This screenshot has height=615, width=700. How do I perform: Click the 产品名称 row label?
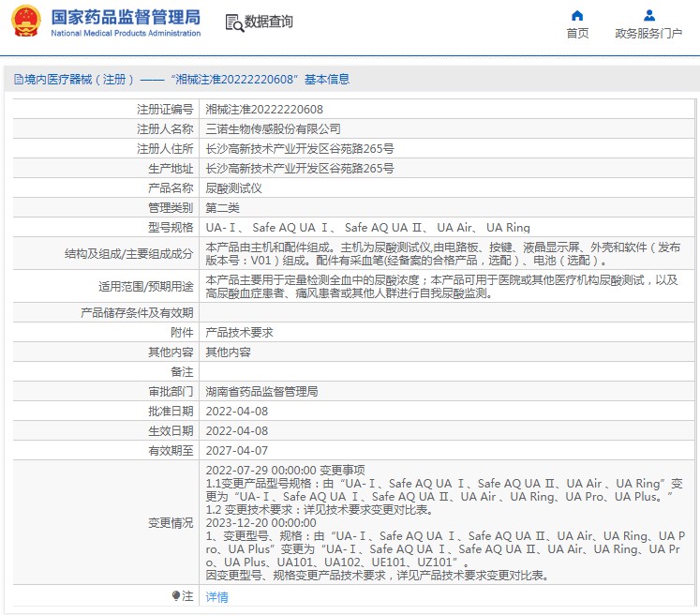tap(171, 188)
